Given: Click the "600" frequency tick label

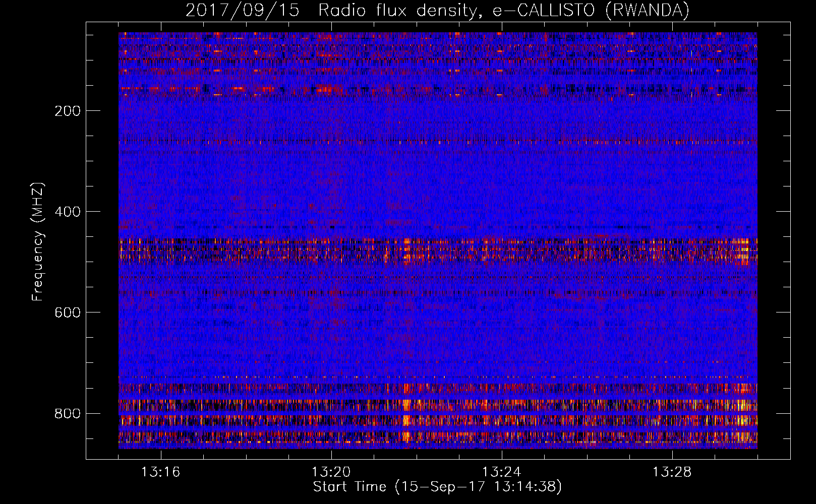Looking at the screenshot, I should pyautogui.click(x=67, y=312).
